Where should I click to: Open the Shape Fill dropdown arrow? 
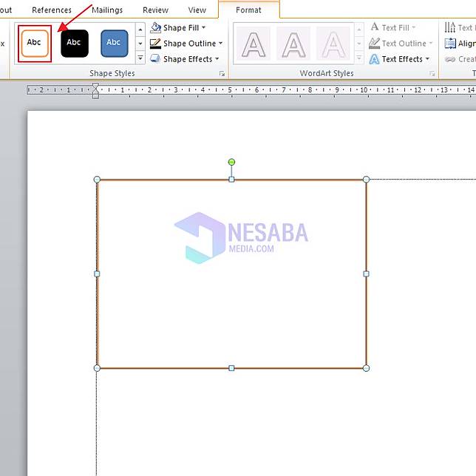coord(203,28)
